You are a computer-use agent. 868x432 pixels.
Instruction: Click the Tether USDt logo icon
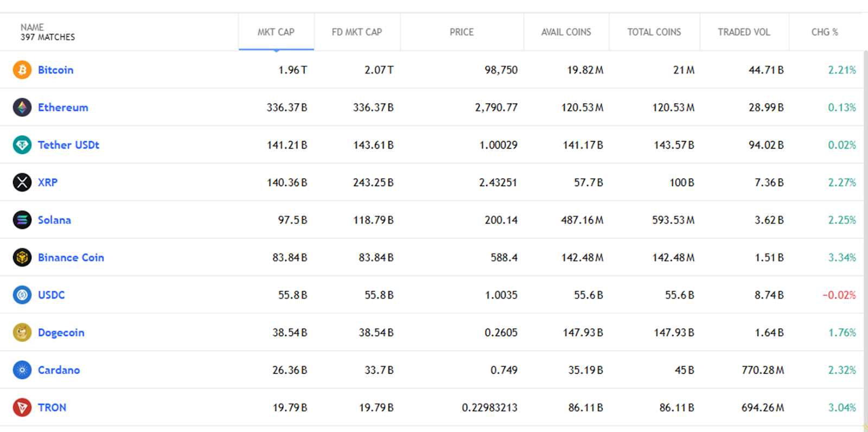pos(22,145)
